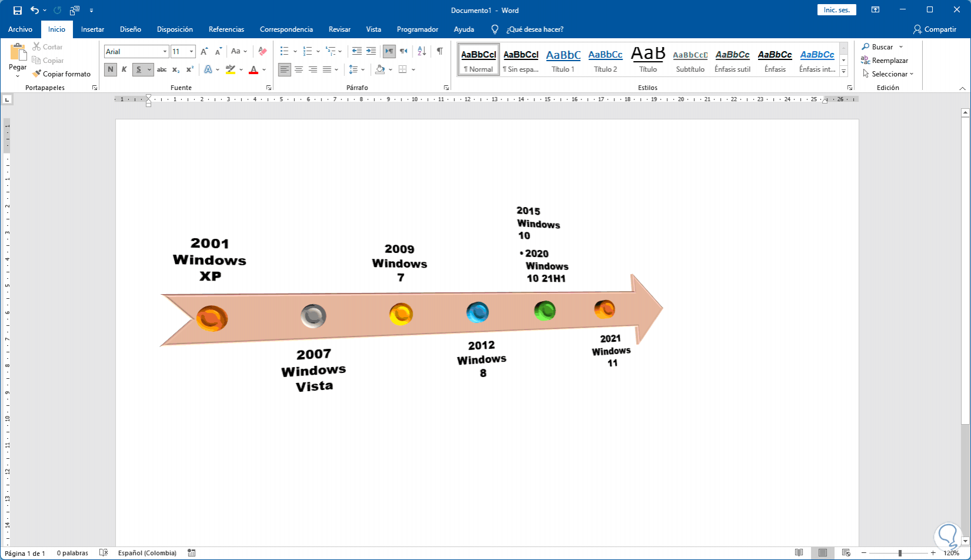Apply the Título 1 style
Viewport: 971px width, 560px height.
click(x=563, y=60)
